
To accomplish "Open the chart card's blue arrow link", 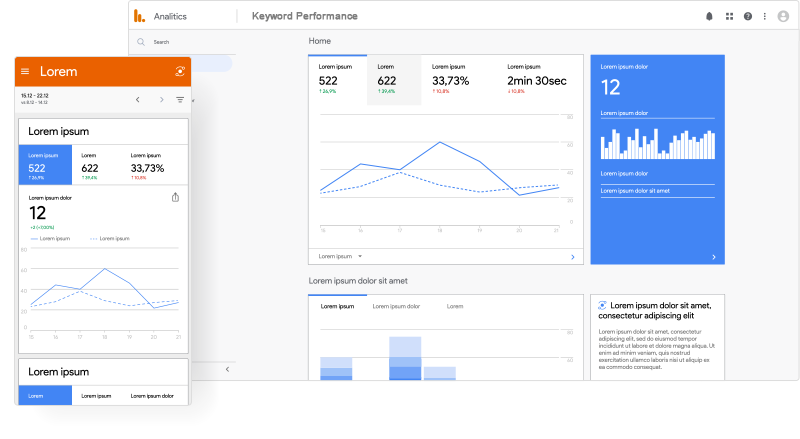I will (572, 257).
